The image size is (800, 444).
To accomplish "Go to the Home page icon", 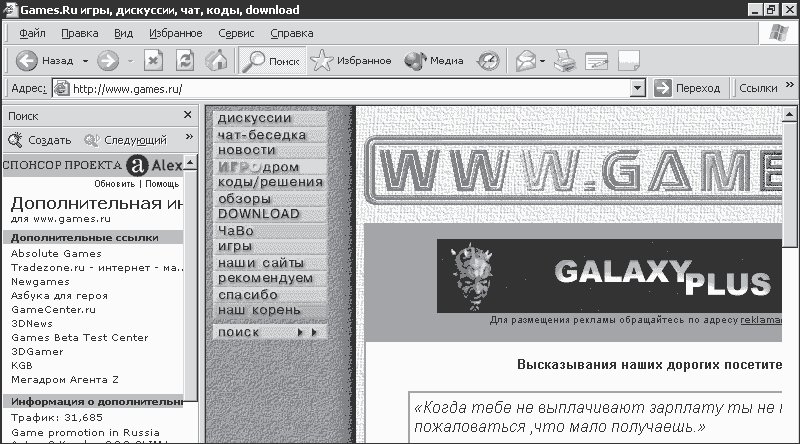I will (216, 61).
